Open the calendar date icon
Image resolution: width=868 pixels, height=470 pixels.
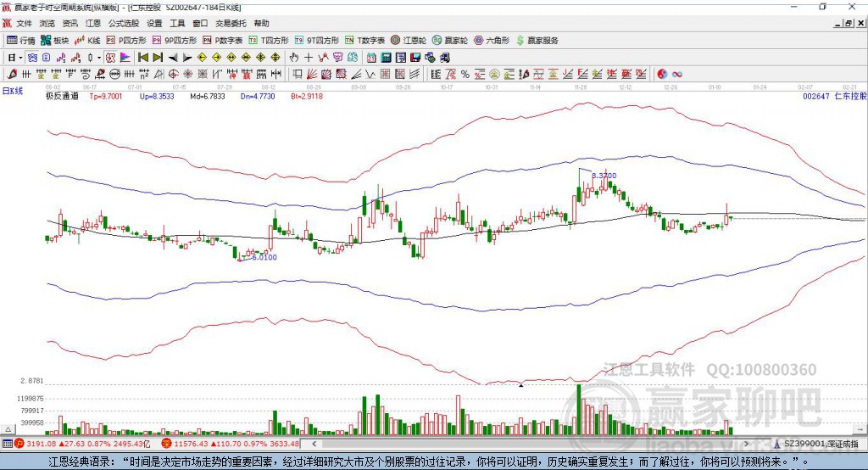pos(371,58)
